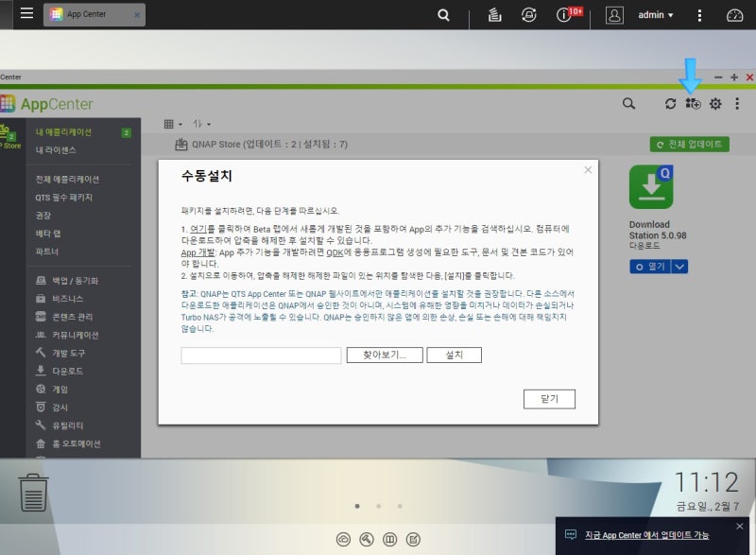Open the background tasks icon

pyautogui.click(x=493, y=14)
